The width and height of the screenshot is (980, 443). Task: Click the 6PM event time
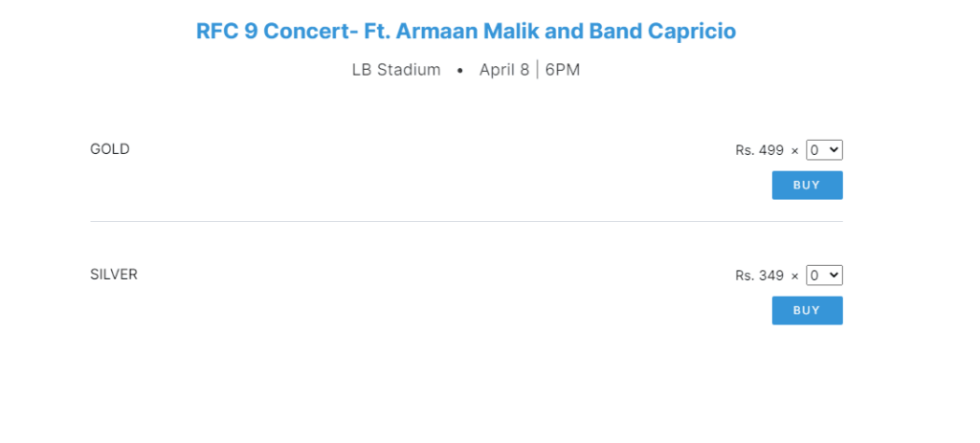click(x=563, y=70)
